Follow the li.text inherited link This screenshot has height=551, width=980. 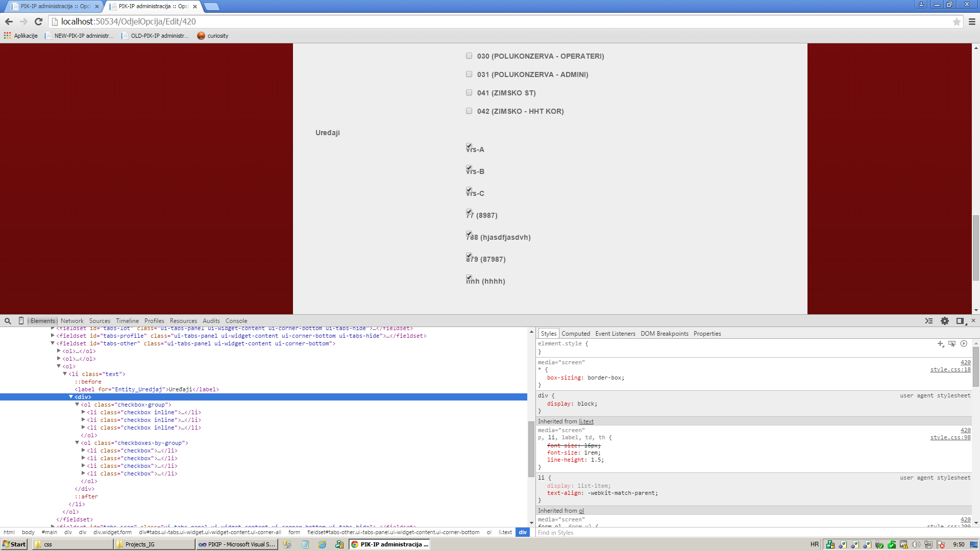[586, 421]
